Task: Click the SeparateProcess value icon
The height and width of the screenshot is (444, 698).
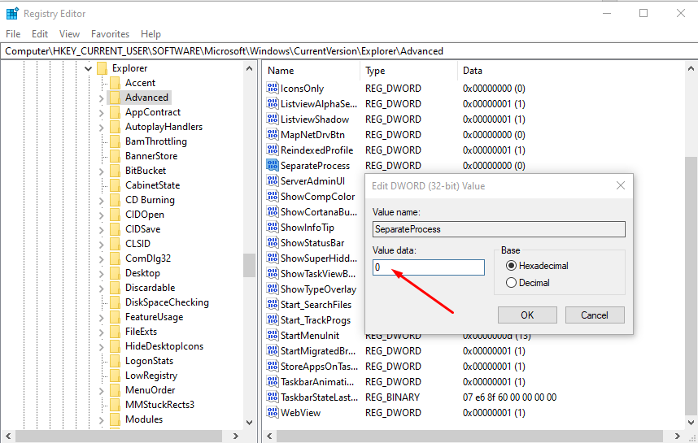Action: [x=272, y=165]
